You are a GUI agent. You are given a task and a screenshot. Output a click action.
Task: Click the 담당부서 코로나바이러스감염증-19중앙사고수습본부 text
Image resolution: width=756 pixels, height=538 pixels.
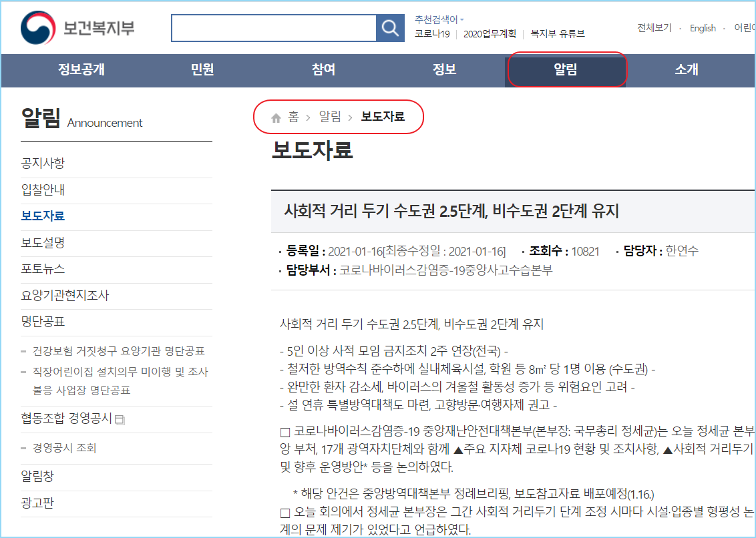419,270
